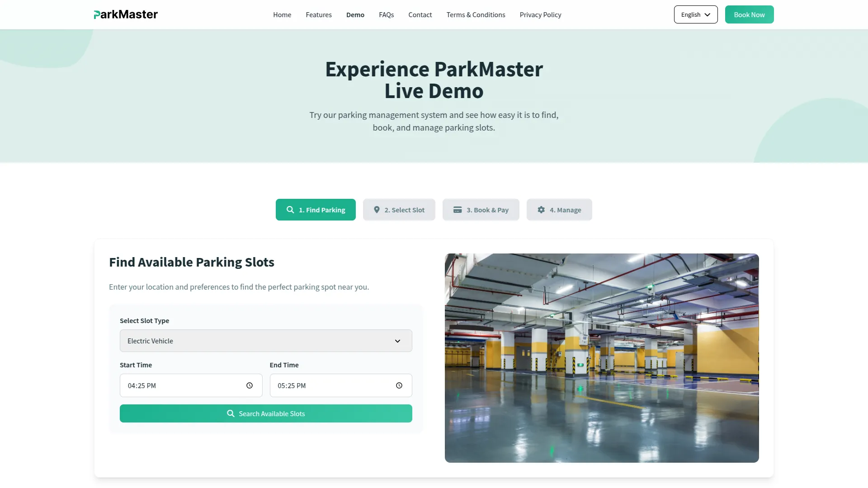Screen dimensions: 868x488
Task: Navigate to the Contact page
Action: [x=420, y=14]
